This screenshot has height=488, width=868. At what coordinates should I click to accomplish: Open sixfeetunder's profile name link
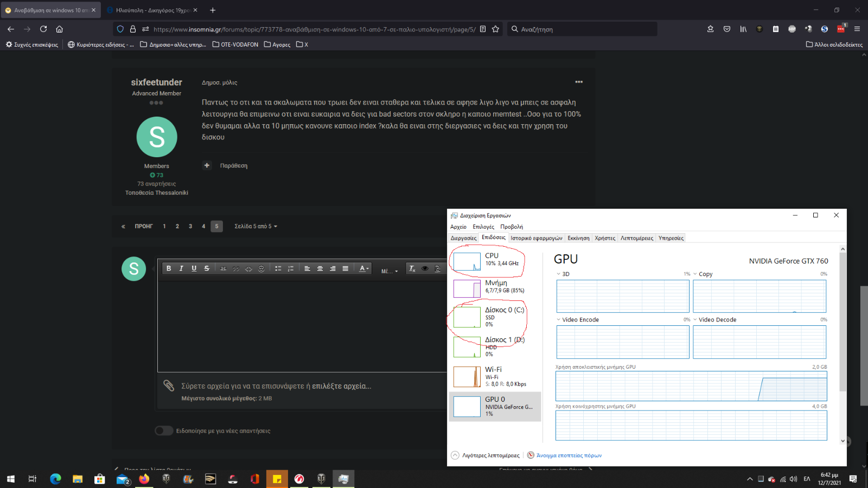click(156, 82)
